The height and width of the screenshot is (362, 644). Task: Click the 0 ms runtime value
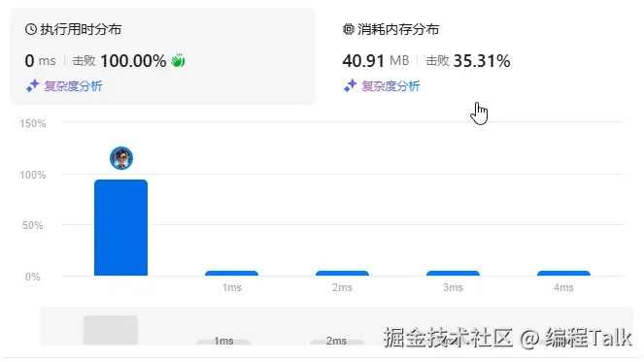click(x=40, y=61)
